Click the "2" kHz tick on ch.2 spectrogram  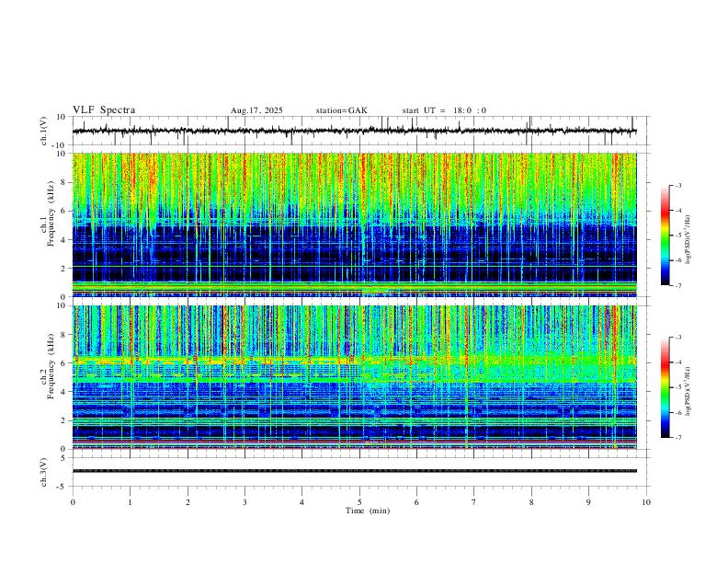tap(64, 420)
